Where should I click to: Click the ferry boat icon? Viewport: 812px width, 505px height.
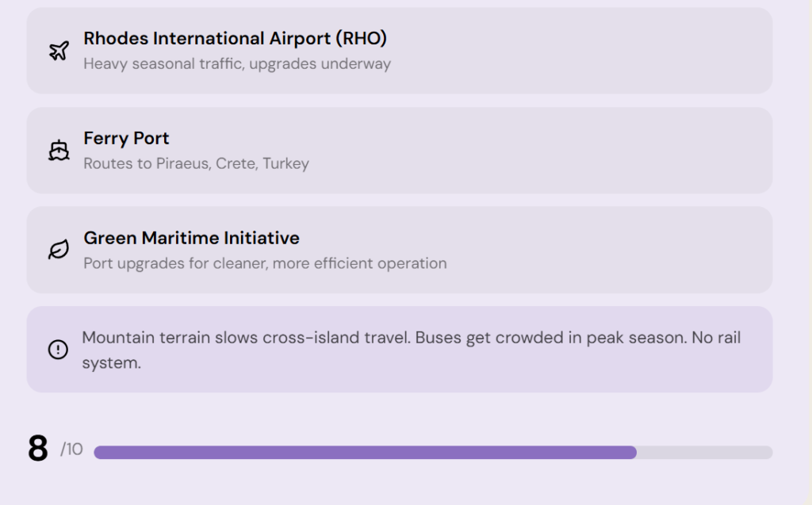(x=59, y=151)
